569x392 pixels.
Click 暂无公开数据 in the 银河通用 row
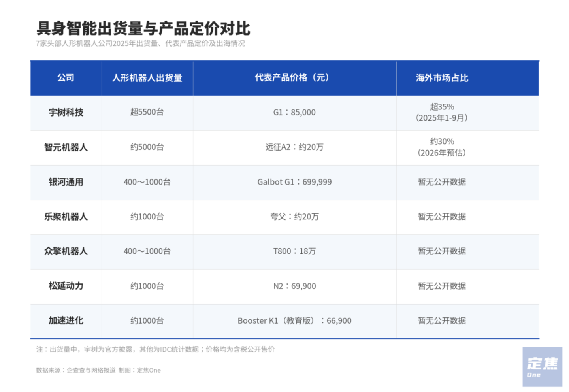pos(442,182)
